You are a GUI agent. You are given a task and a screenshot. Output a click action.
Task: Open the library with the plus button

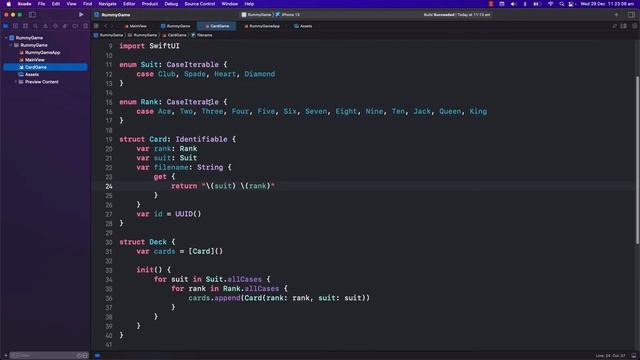pyautogui.click(x=616, y=15)
